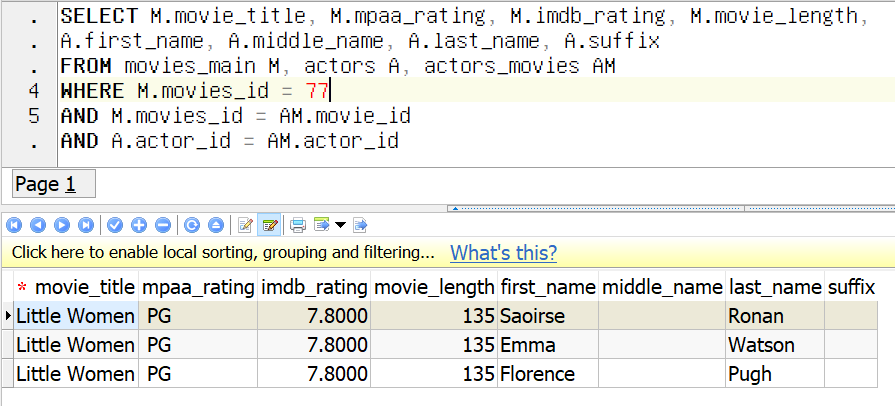
Task: Click AM.actor_id at end of last line
Action: (x=333, y=140)
